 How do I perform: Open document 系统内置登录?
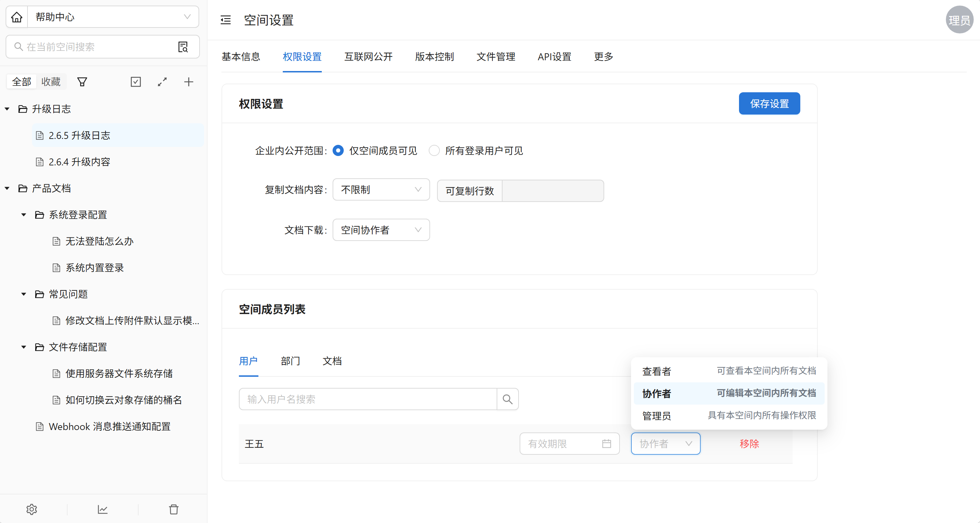coord(95,268)
